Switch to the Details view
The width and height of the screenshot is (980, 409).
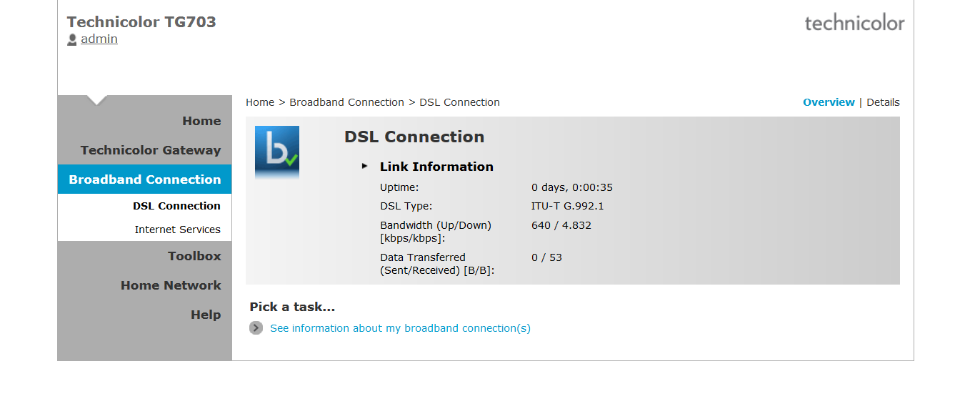tap(883, 102)
